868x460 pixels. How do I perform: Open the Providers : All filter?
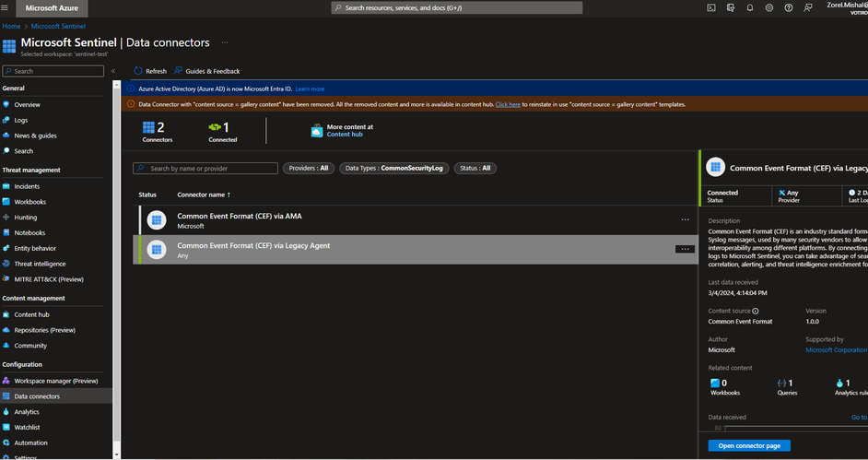[309, 169]
